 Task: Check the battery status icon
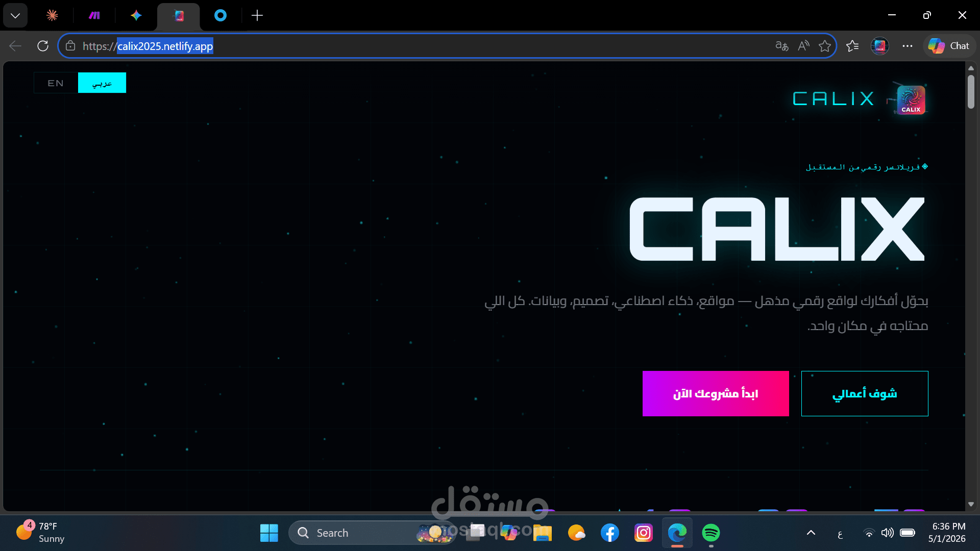click(x=908, y=533)
